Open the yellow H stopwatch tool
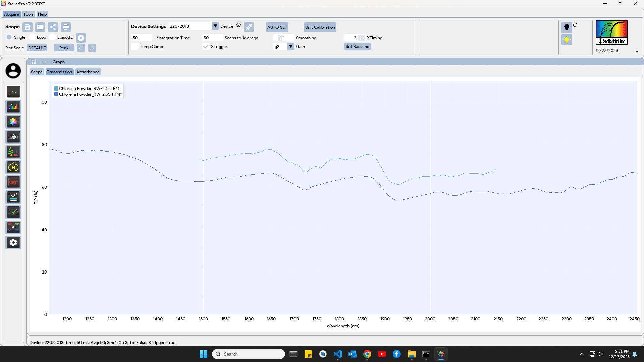 [x=13, y=167]
